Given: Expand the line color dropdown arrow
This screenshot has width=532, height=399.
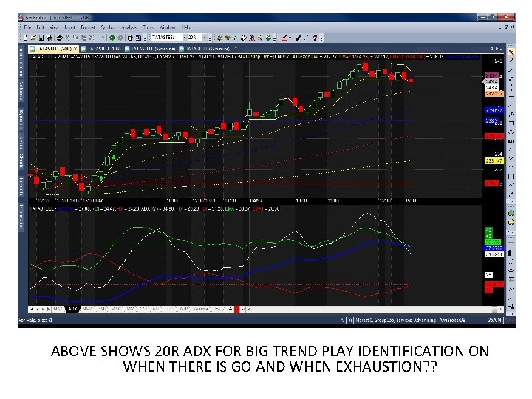Looking at the screenshot, I should [290, 38].
